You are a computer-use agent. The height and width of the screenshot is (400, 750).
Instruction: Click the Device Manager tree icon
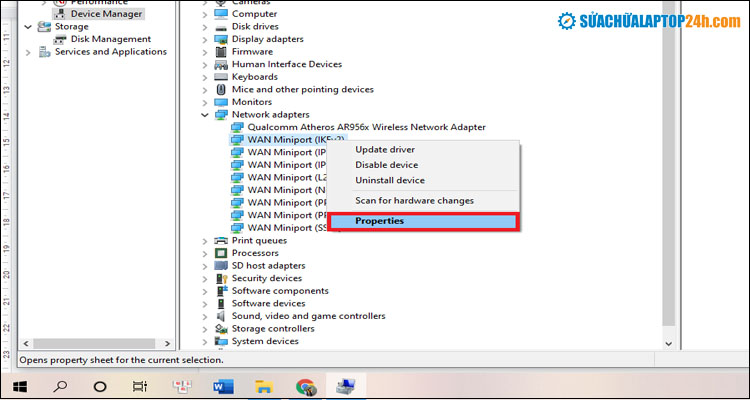pos(60,14)
